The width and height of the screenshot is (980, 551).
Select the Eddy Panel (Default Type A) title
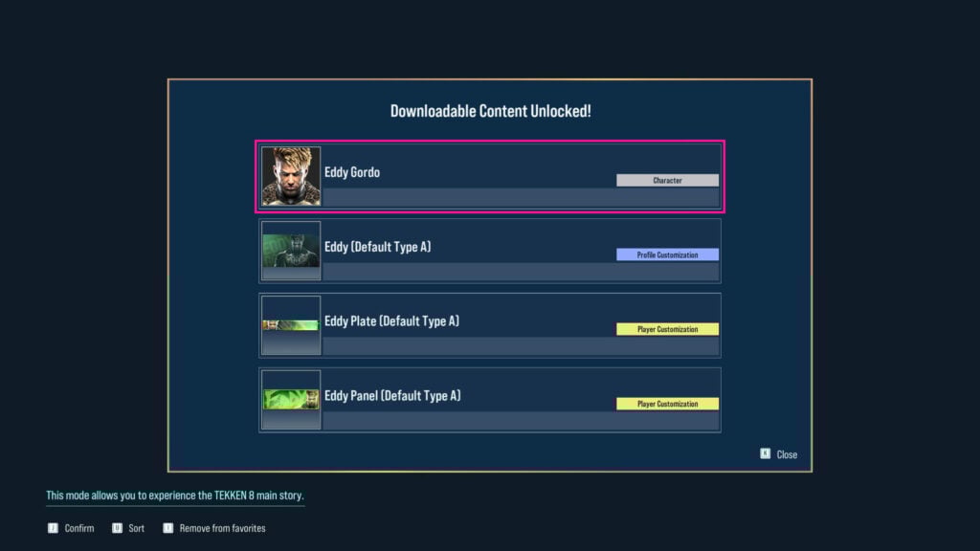point(392,396)
